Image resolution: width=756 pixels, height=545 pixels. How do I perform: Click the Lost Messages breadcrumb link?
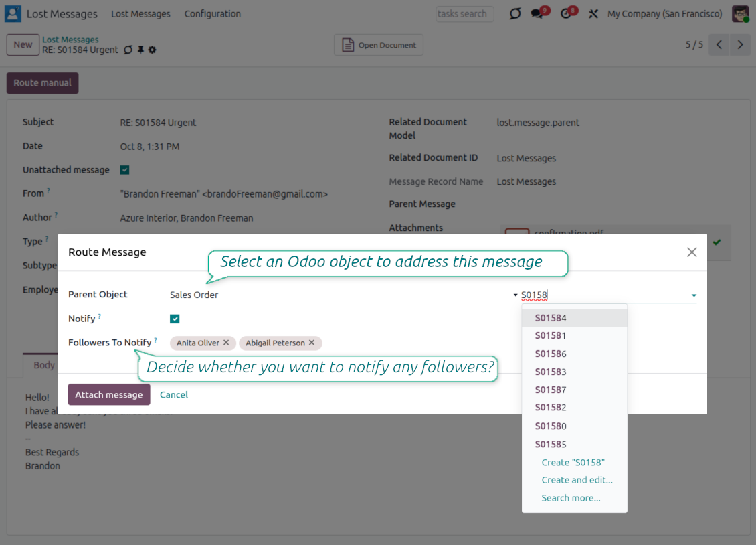pos(70,40)
